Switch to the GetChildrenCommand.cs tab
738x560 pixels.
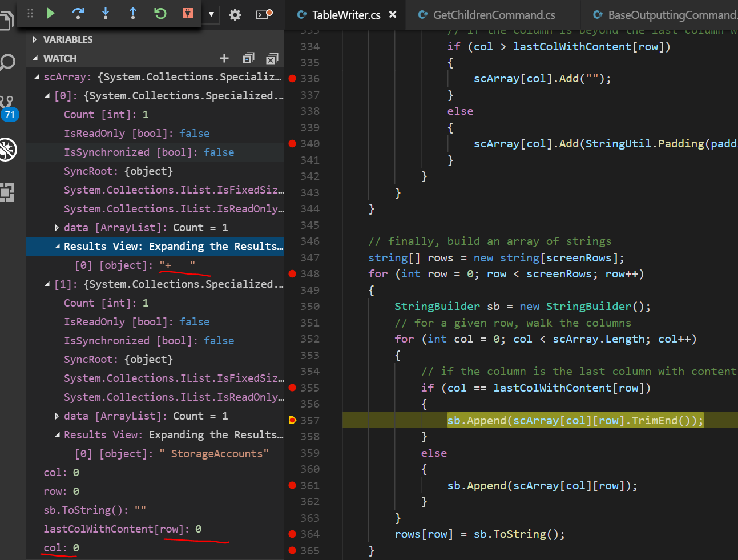[493, 15]
